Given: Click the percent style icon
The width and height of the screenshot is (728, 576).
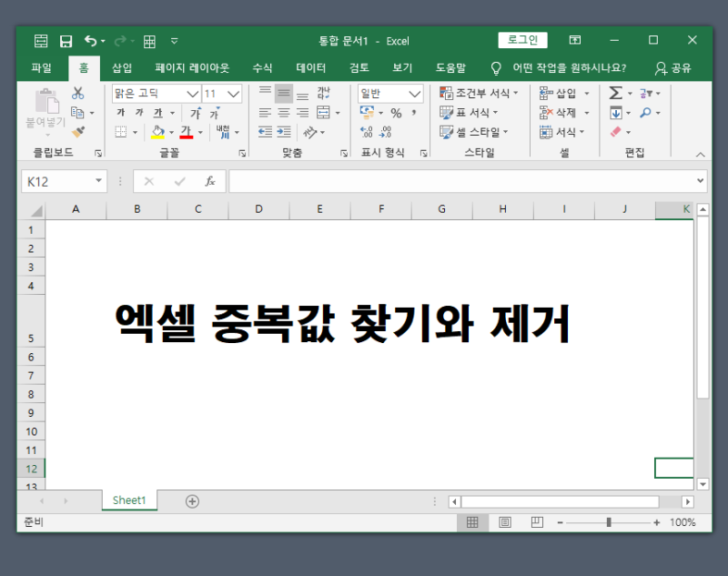Looking at the screenshot, I should (x=396, y=113).
